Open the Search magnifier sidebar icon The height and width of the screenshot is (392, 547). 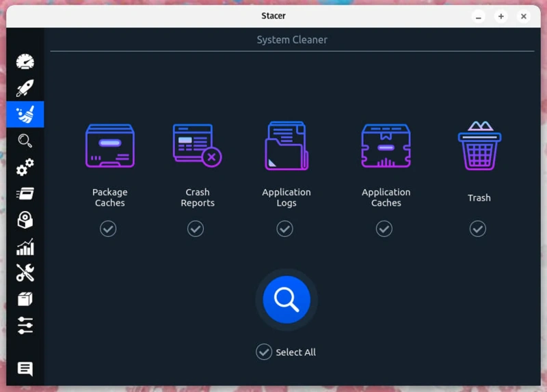[x=25, y=141]
